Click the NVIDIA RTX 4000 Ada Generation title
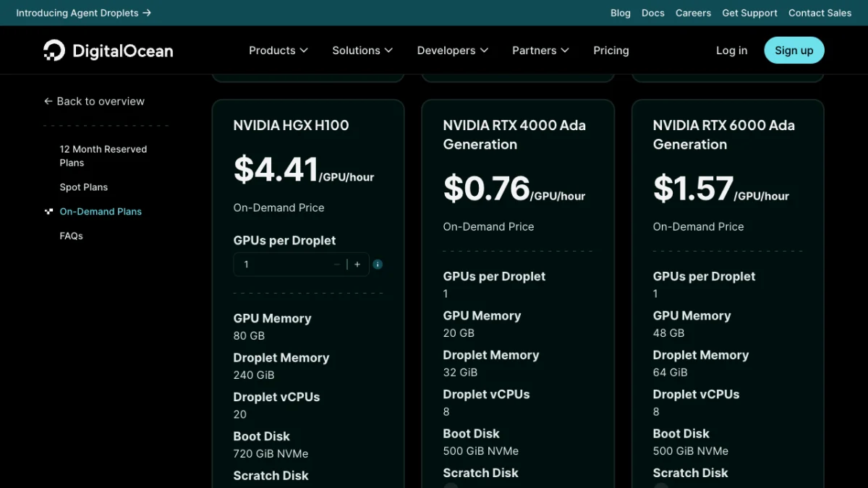Screen dimensions: 868x488 click(514, 134)
